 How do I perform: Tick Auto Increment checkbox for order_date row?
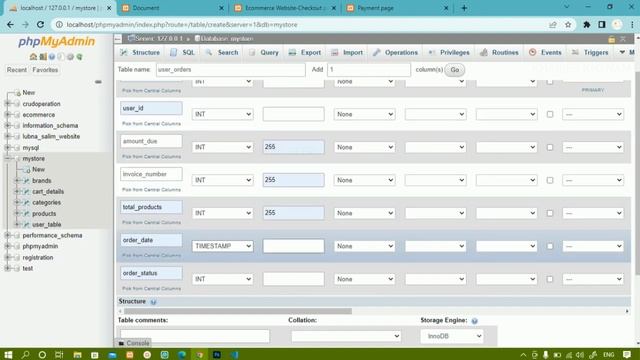(x=550, y=246)
